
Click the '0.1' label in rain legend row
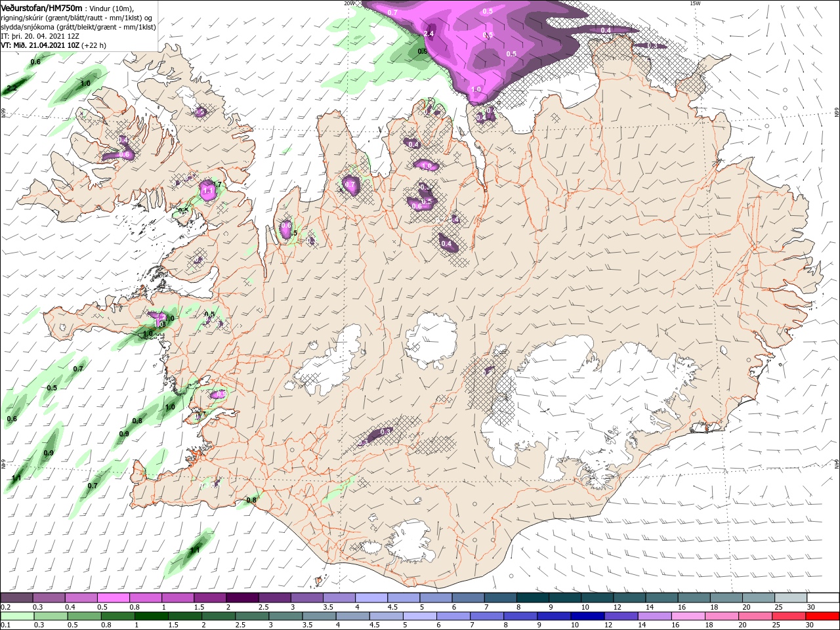tap(5, 625)
